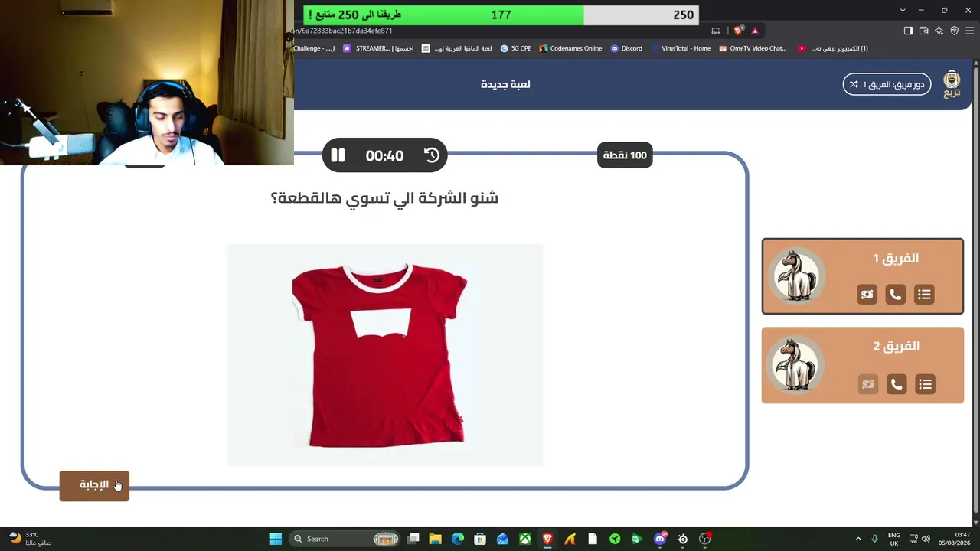The height and width of the screenshot is (551, 980).
Task: Open the Windows Start menu
Action: pyautogui.click(x=276, y=539)
